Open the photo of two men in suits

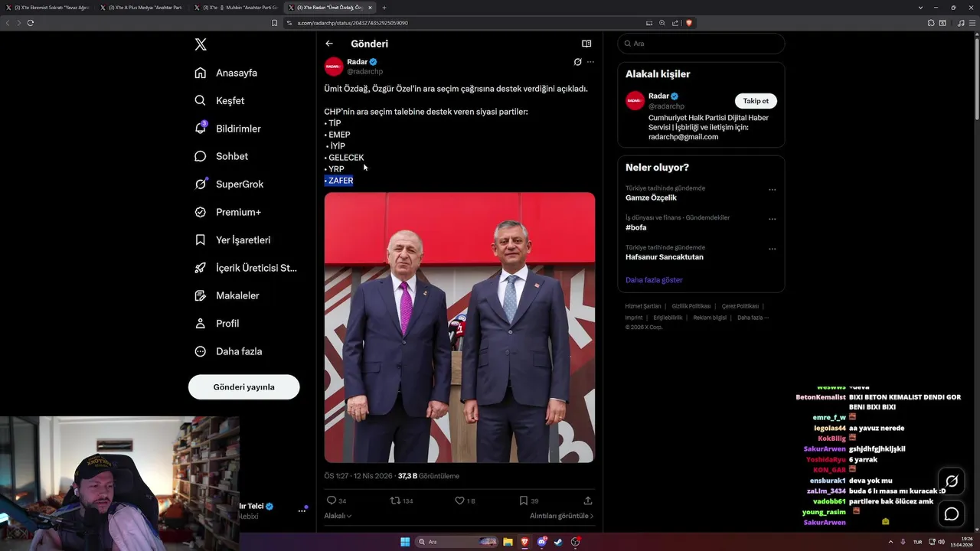point(459,328)
